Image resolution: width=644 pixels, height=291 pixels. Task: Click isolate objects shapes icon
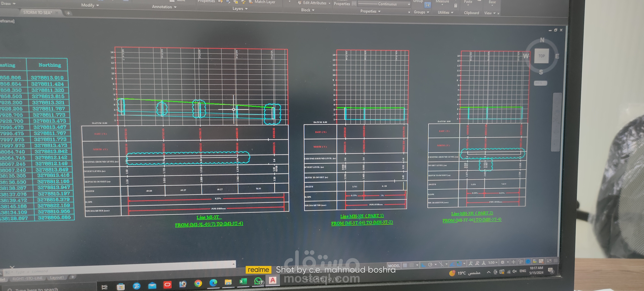520,262
